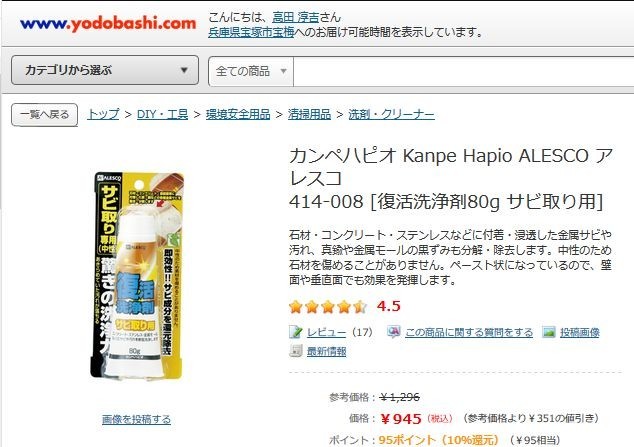This screenshot has width=634, height=447.
Task: Open the DIY・工具 breadcrumb link
Action: pyautogui.click(x=163, y=114)
